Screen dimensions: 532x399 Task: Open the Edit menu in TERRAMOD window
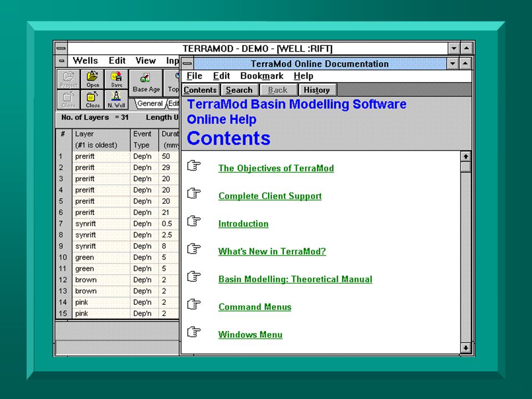(x=117, y=61)
